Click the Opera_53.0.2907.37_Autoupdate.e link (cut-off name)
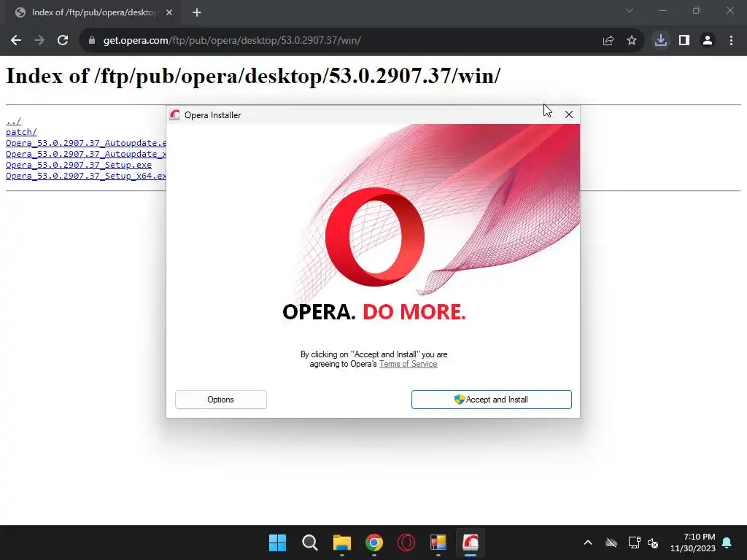The width and height of the screenshot is (747, 560). pyautogui.click(x=86, y=143)
